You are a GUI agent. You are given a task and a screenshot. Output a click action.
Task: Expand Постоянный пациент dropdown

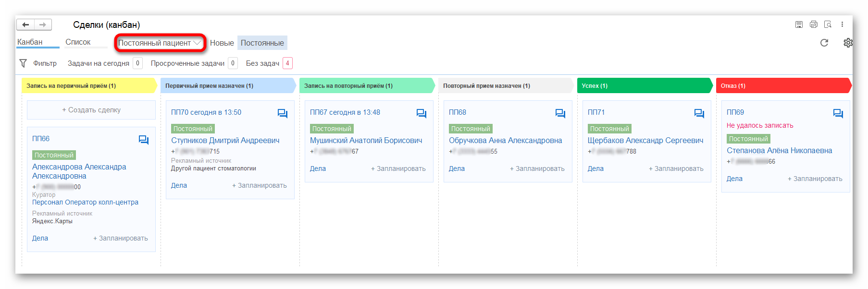pos(160,43)
